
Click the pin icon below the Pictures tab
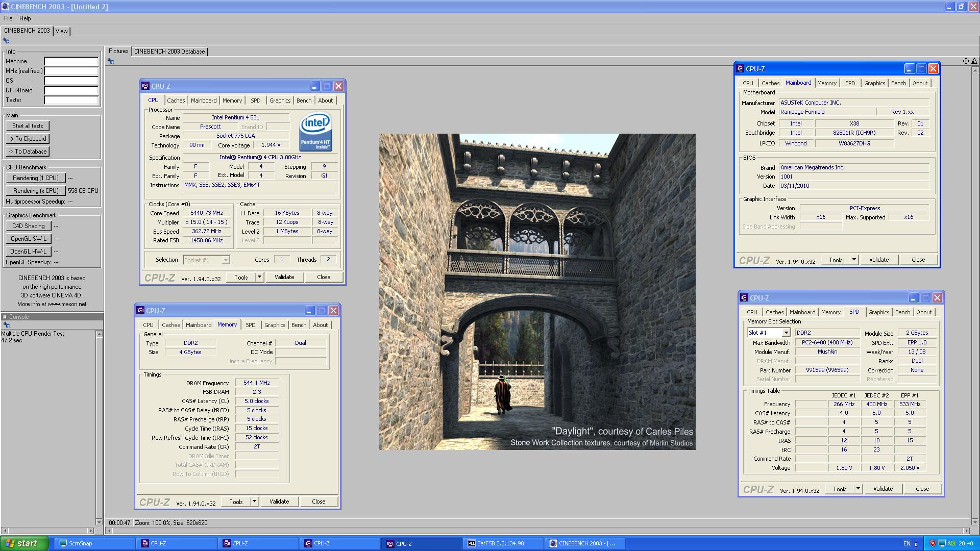pos(111,61)
